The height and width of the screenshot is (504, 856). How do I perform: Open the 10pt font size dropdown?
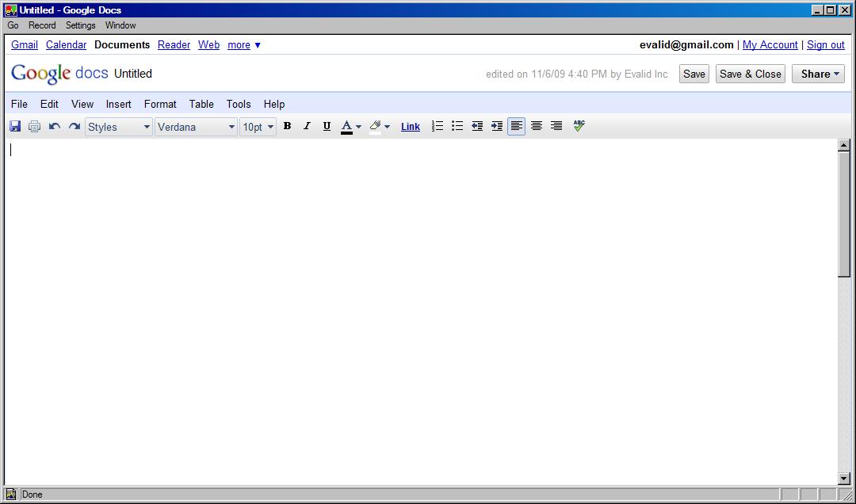tap(258, 128)
